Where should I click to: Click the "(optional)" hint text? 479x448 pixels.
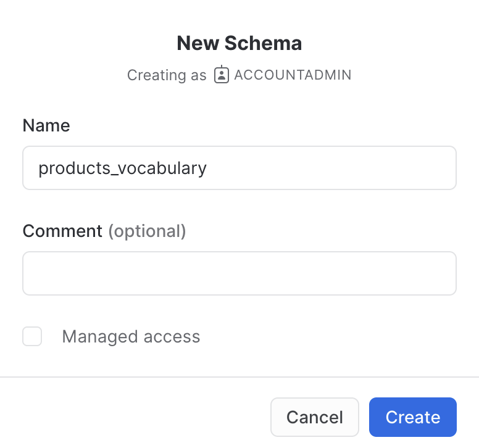(147, 231)
